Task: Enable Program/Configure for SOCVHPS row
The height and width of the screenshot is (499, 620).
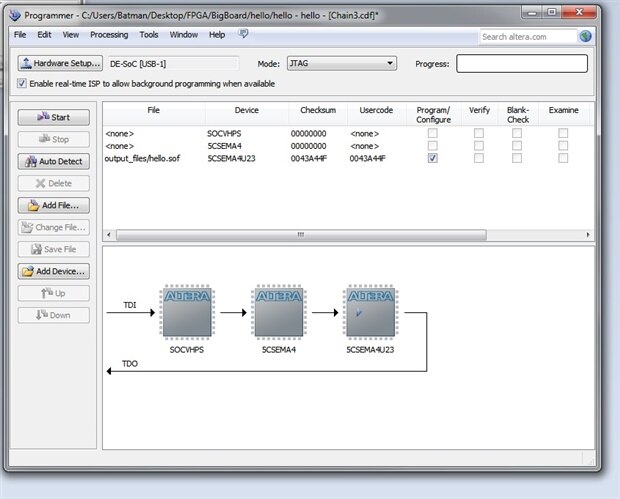Action: (x=432, y=133)
